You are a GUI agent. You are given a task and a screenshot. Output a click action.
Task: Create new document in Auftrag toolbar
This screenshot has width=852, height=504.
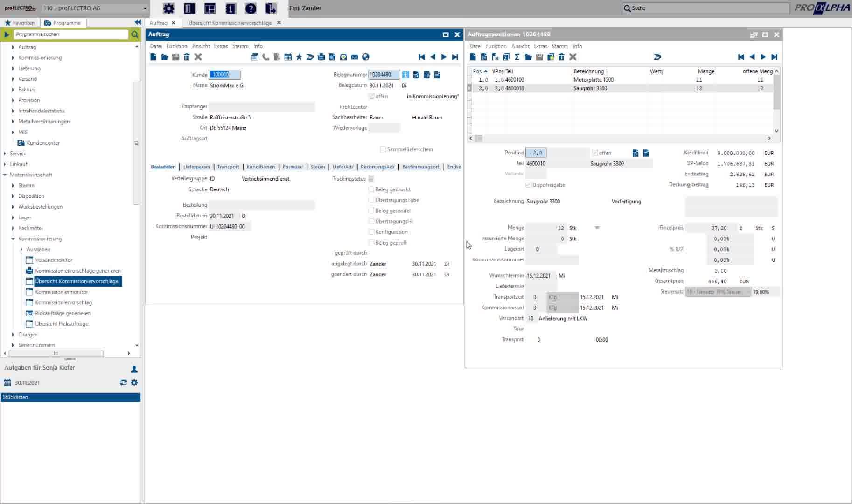pyautogui.click(x=153, y=57)
